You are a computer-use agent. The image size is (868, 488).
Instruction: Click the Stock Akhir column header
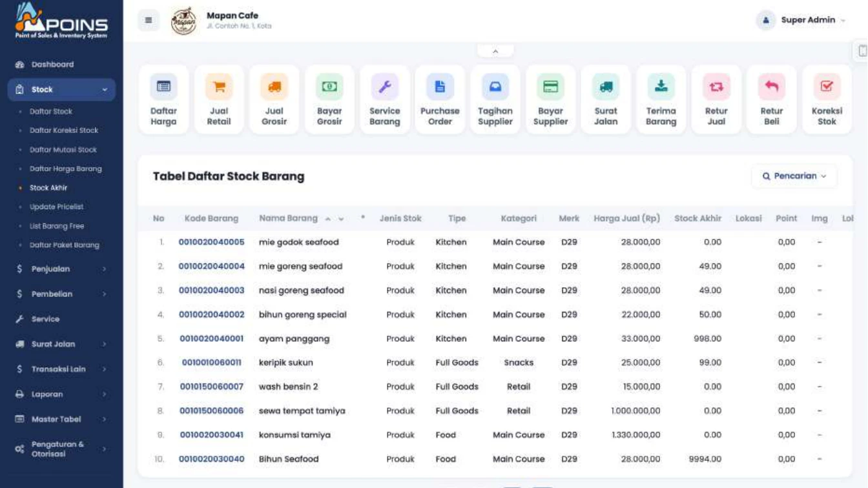[x=697, y=219]
